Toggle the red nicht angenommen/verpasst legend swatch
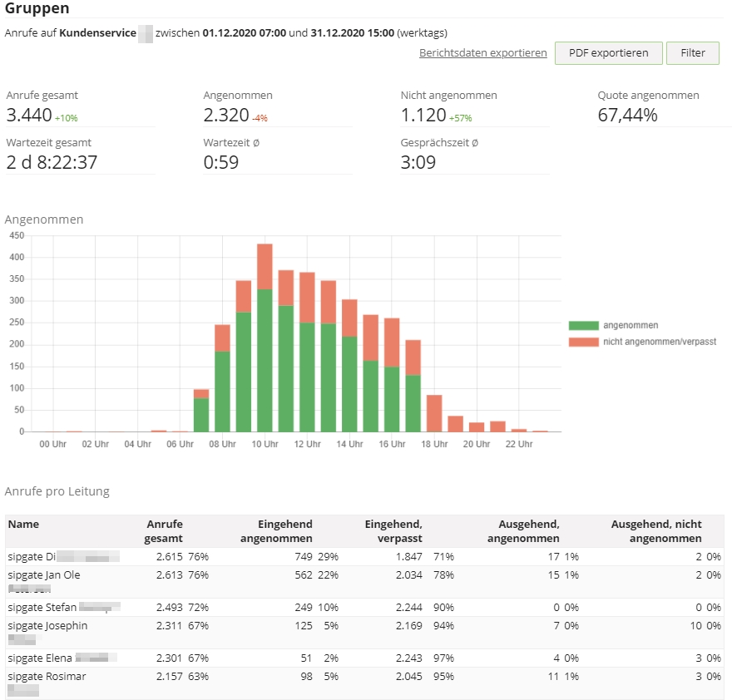The width and height of the screenshot is (732, 700). click(584, 342)
